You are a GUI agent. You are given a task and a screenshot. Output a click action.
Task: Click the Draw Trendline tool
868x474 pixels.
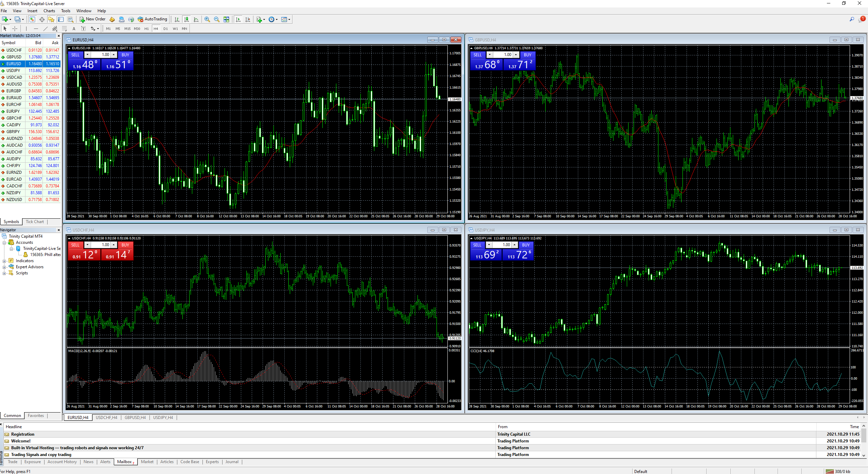pos(45,29)
